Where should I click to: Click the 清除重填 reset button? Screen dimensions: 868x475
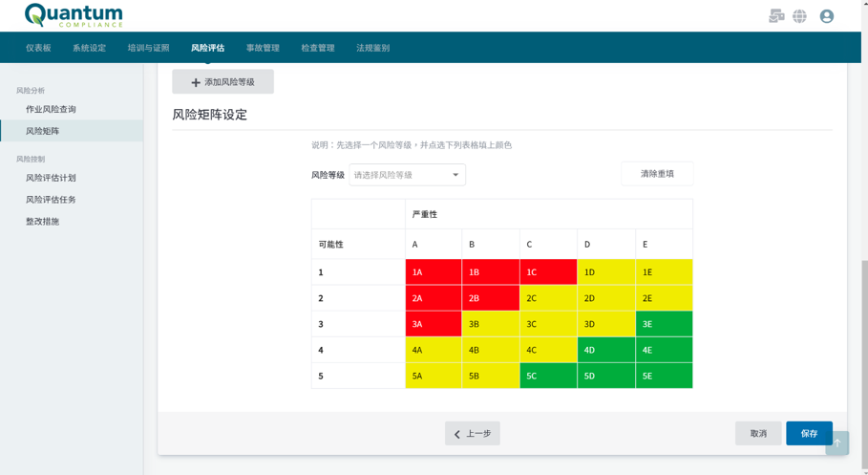657,174
